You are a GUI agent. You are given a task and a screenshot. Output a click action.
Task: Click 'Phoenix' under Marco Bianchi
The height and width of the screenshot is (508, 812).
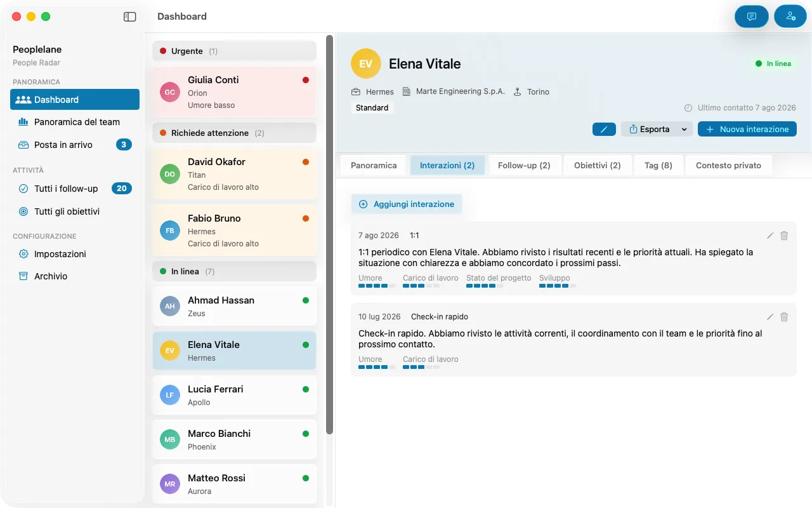[x=202, y=447]
